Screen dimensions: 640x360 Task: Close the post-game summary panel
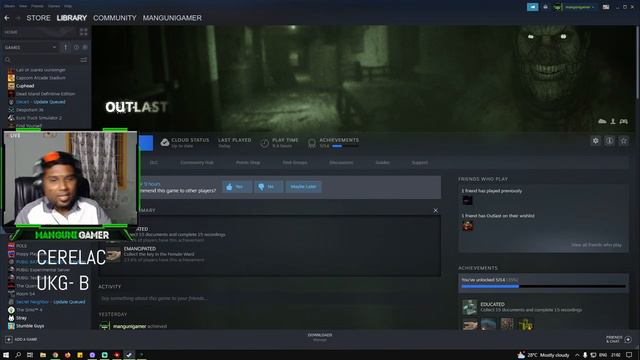pyautogui.click(x=436, y=211)
